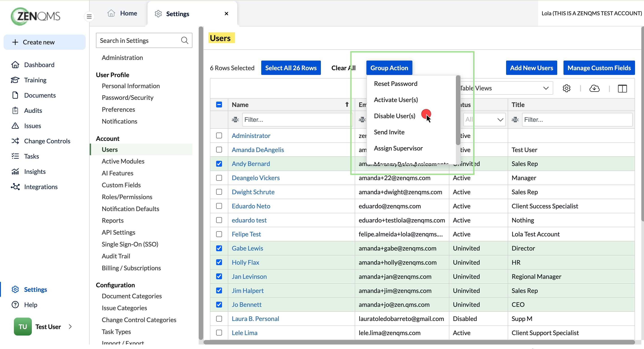Open Jo Bennett's user profile link
The height and width of the screenshot is (349, 644).
click(246, 305)
